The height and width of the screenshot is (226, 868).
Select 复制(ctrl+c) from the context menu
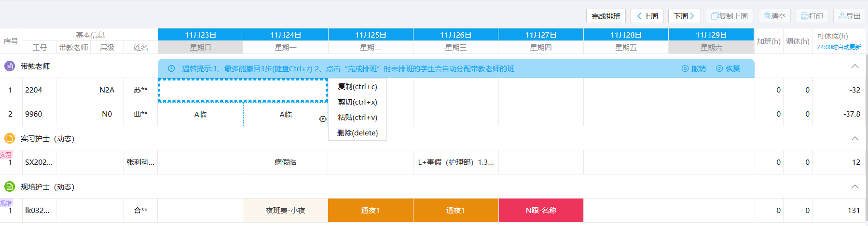pyautogui.click(x=358, y=87)
